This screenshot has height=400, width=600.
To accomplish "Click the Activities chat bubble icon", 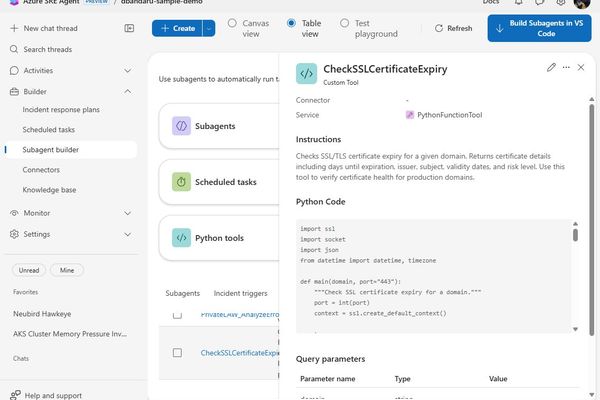I will [14, 70].
